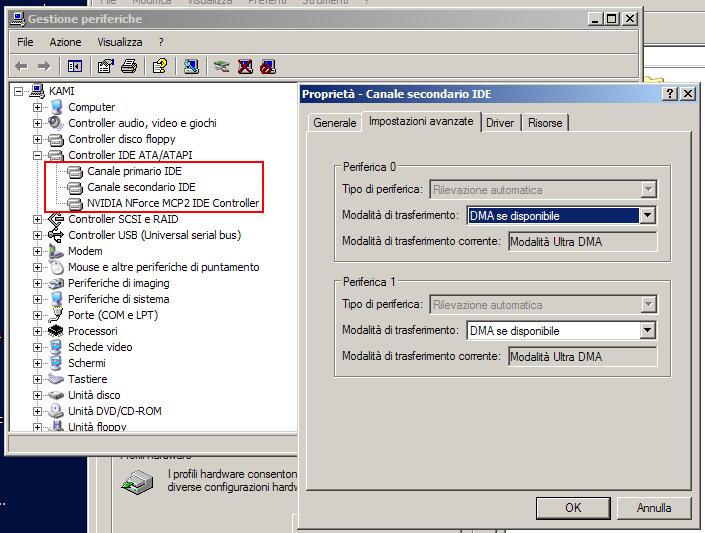
Task: Select the Impostazioni avanzate tab
Action: 421,121
